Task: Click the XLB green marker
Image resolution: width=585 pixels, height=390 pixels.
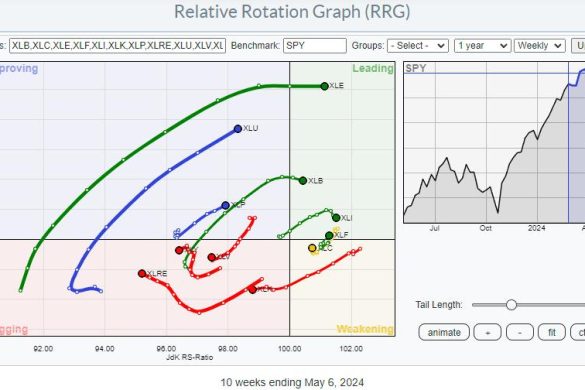Action: (x=303, y=181)
